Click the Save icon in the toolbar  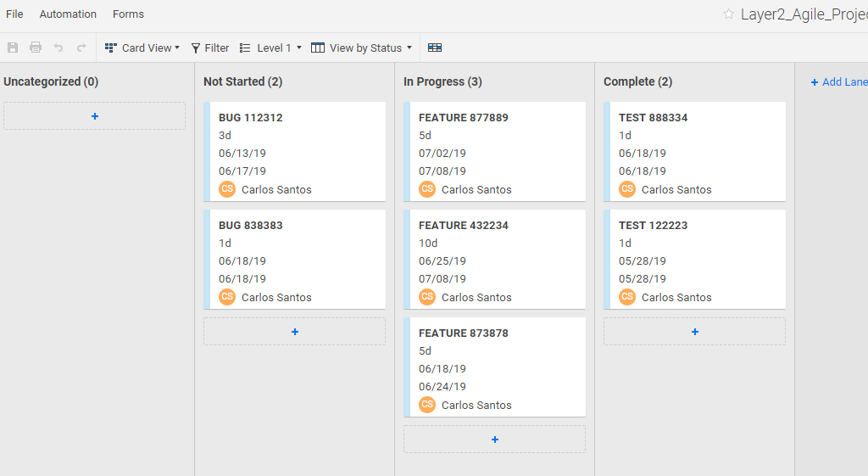[13, 48]
